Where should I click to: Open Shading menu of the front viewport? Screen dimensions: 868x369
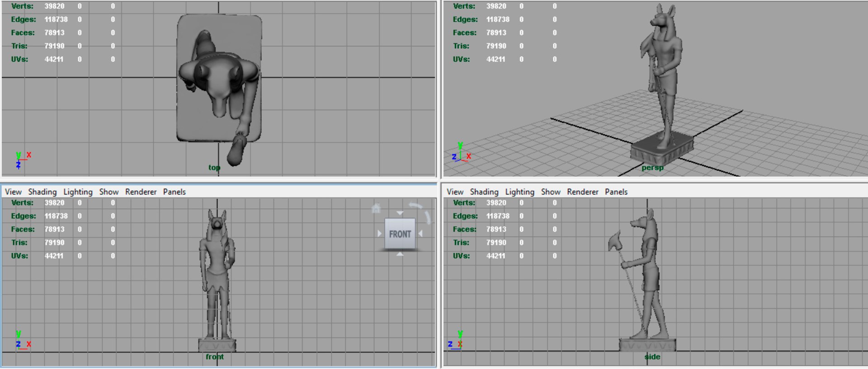click(x=42, y=192)
